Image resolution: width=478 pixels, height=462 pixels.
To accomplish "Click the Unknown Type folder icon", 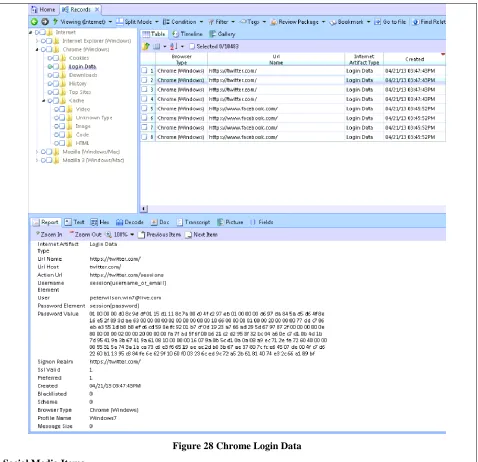I will tap(70, 118).
